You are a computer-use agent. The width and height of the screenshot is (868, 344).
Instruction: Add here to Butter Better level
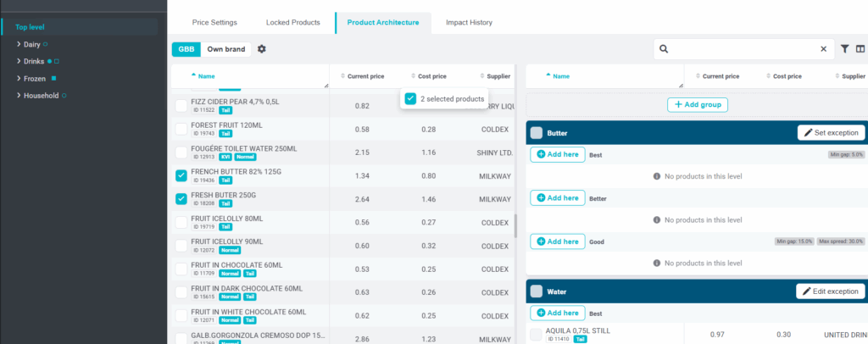[558, 198]
